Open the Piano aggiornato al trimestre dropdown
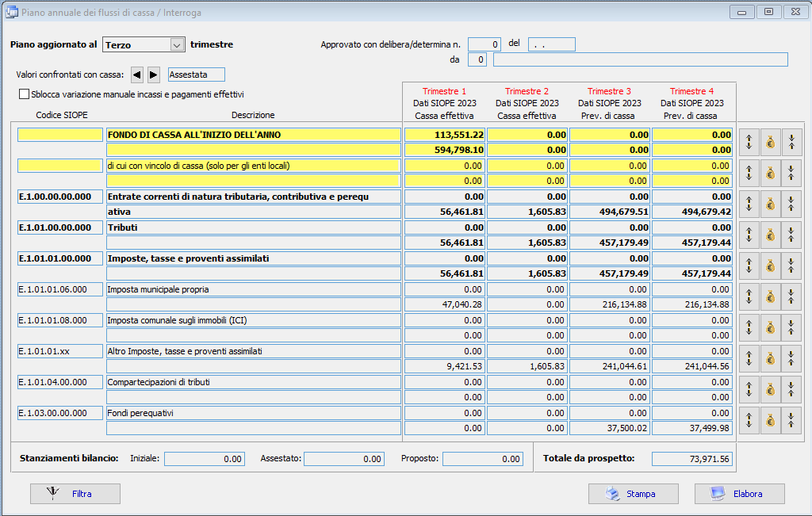The image size is (812, 516). [x=177, y=45]
